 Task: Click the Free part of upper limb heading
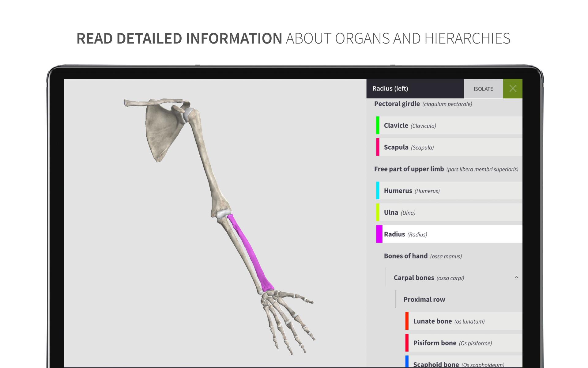(x=446, y=169)
